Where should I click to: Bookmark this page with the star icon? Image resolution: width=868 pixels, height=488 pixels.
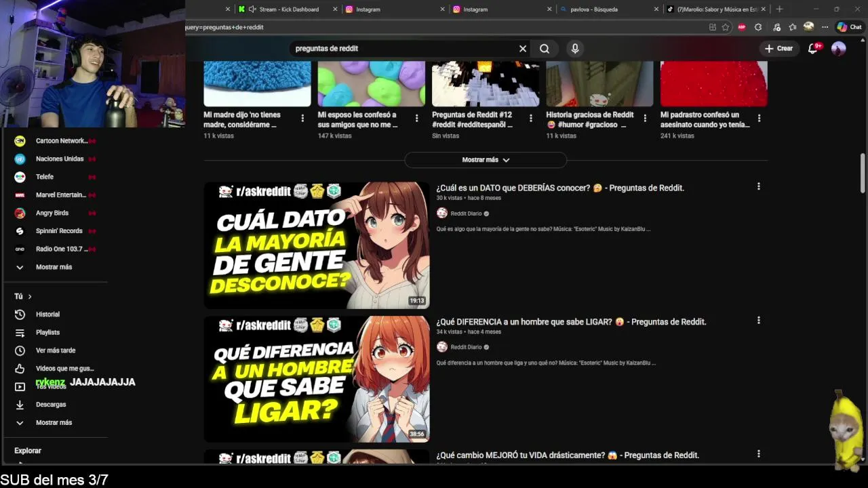click(x=726, y=27)
